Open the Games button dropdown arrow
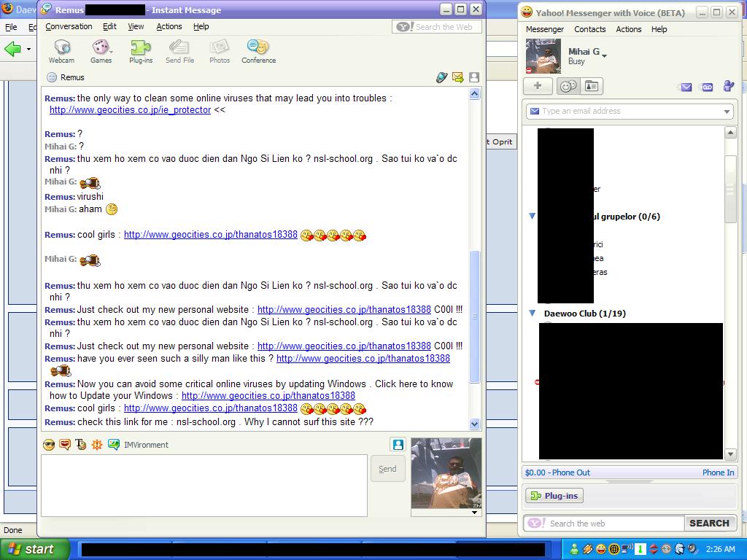This screenshot has height=560, width=747. coord(112,52)
